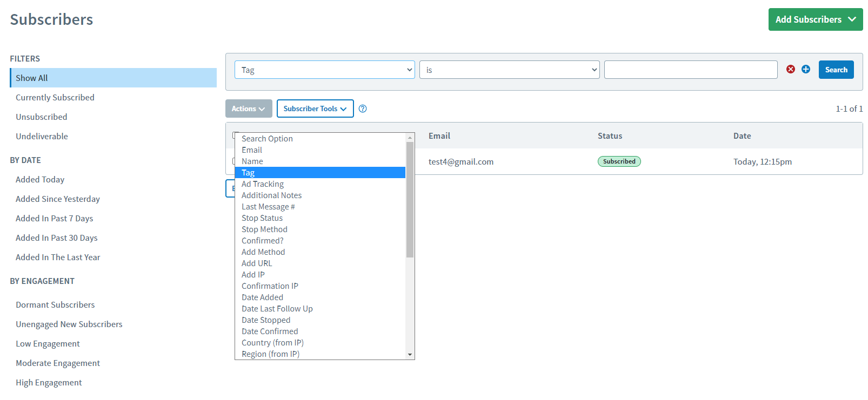Screen dimensions: 868x400
Task: Filter by Added Since Yesterday
Action: point(58,199)
